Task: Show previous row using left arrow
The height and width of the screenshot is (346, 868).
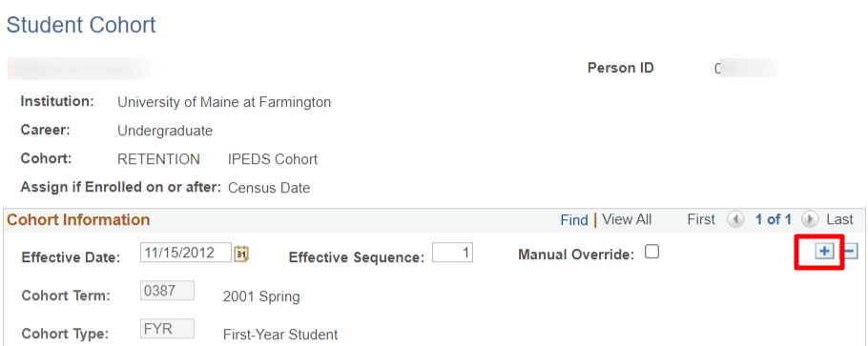Action: coord(735,220)
